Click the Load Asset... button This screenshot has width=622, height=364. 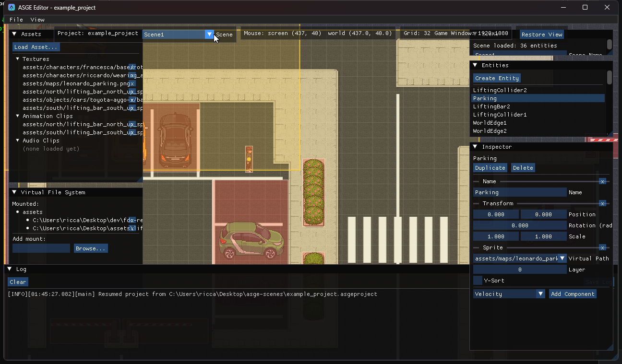(x=36, y=47)
